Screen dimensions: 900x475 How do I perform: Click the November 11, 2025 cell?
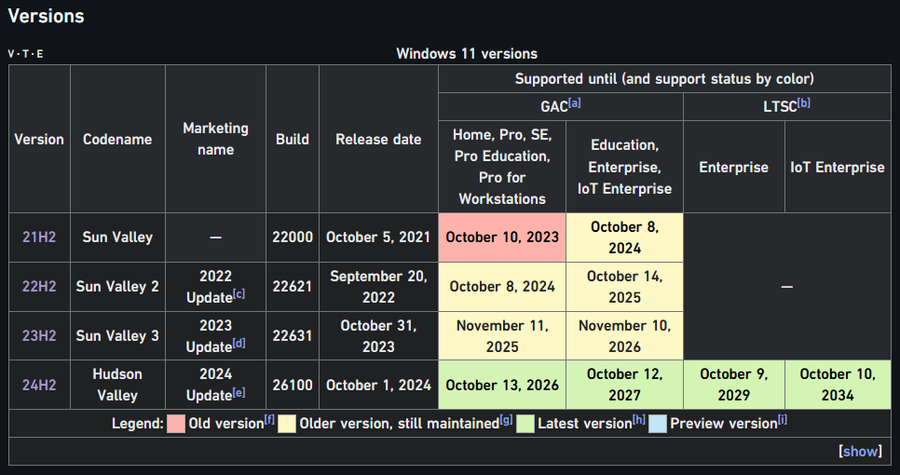pyautogui.click(x=502, y=336)
